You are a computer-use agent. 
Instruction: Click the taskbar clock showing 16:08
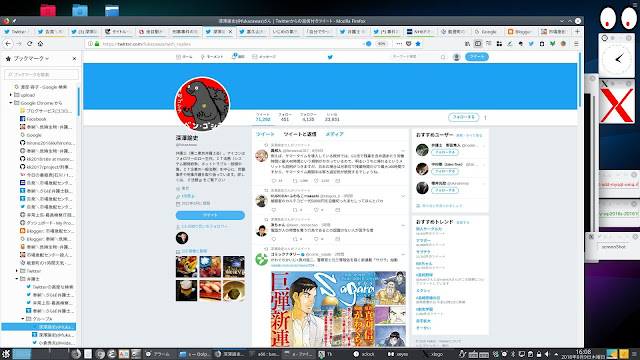(583, 354)
